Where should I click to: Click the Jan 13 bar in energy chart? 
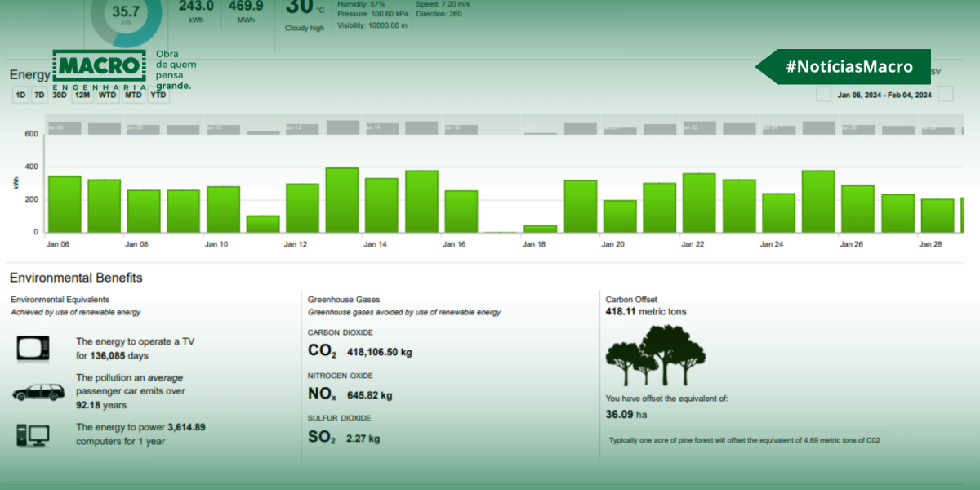[342, 200]
